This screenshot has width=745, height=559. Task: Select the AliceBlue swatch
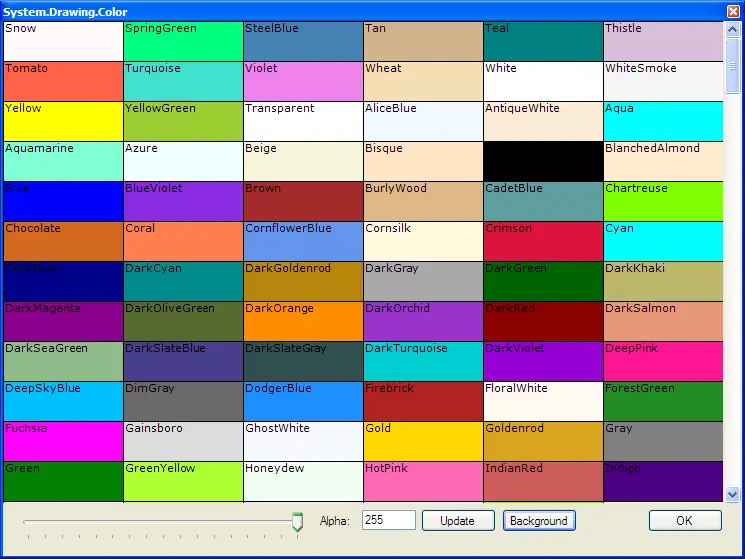pos(423,121)
